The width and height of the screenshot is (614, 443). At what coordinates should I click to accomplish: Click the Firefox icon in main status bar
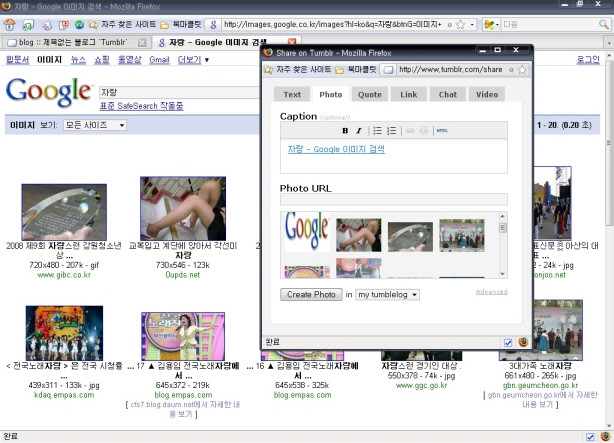(605, 436)
